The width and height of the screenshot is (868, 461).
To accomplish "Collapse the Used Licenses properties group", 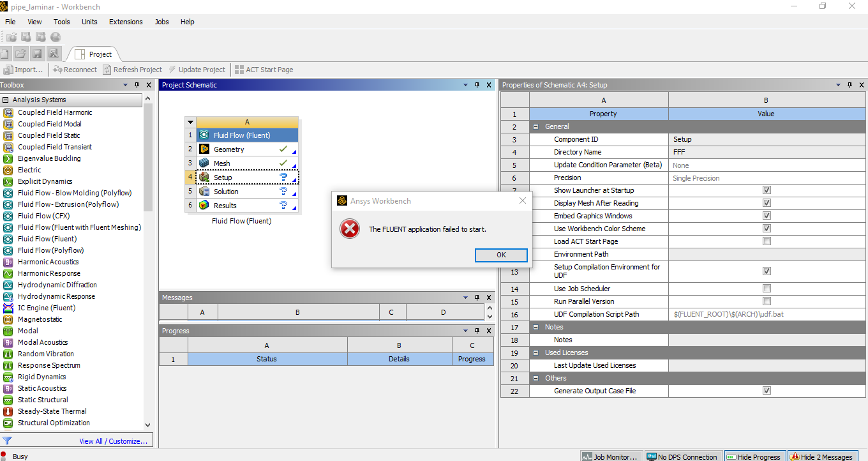I will click(535, 352).
